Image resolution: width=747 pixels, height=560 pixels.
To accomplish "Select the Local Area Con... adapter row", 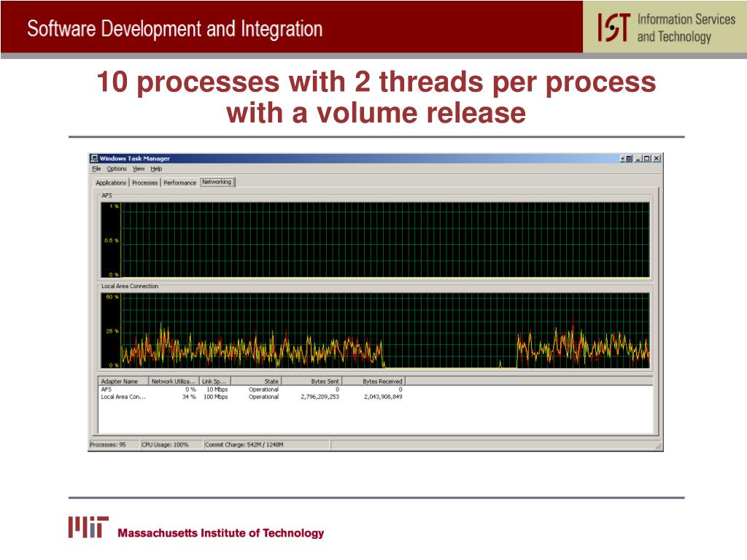I will 252,397.
